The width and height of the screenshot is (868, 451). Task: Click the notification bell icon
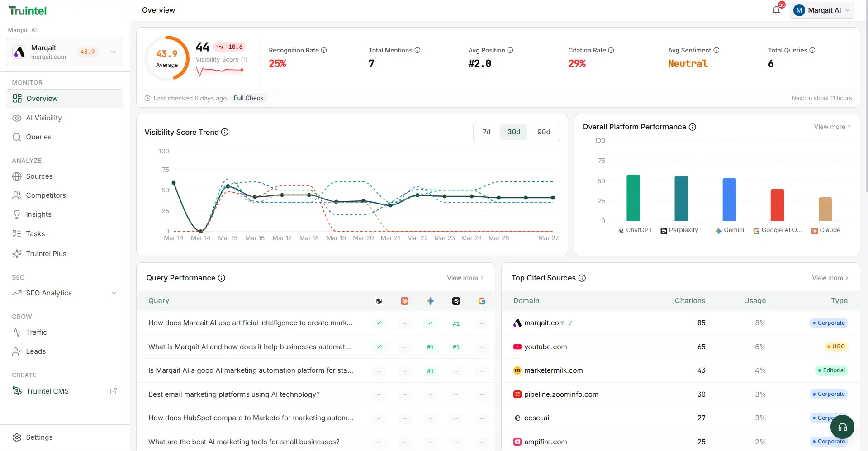tap(776, 10)
